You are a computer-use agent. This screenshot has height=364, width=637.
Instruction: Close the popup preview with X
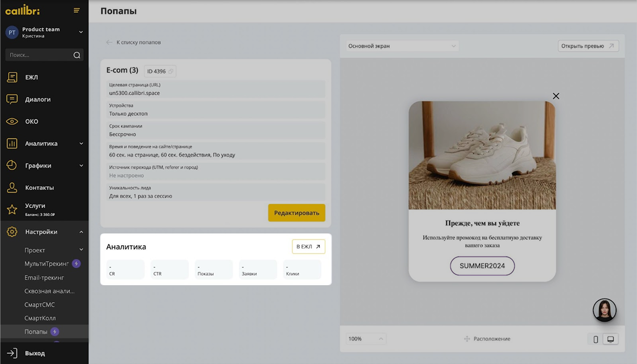[556, 96]
